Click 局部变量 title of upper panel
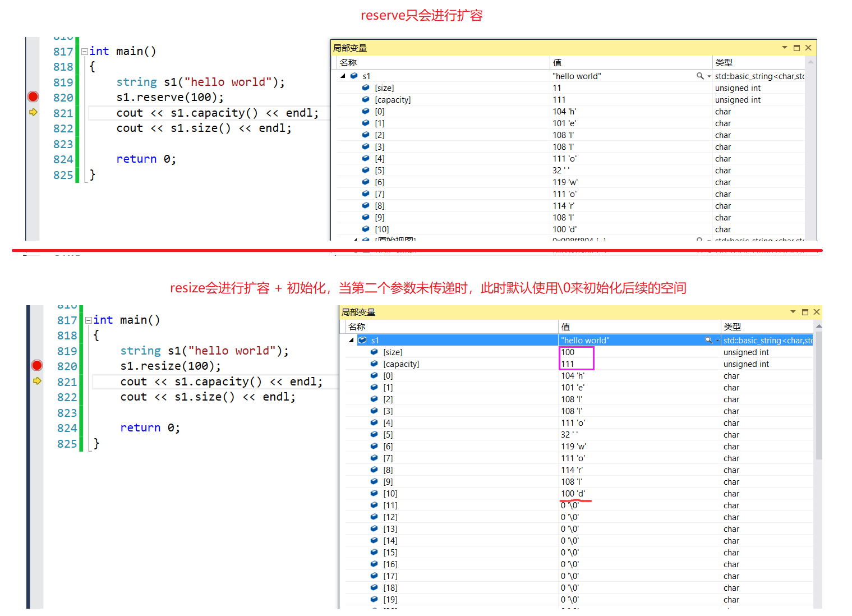The image size is (852, 616). coord(350,48)
